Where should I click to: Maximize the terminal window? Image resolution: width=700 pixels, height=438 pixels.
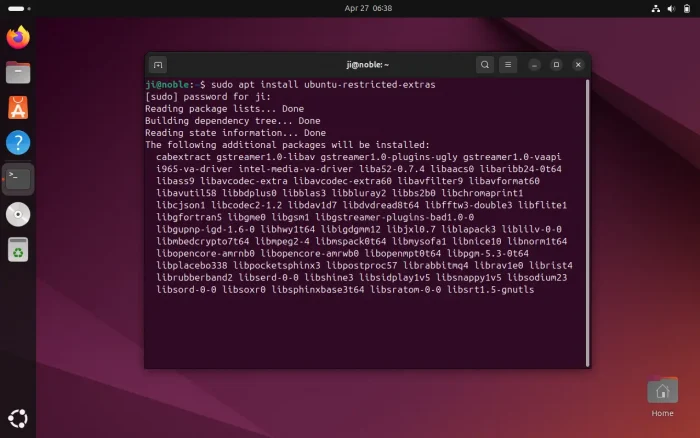tap(557, 65)
